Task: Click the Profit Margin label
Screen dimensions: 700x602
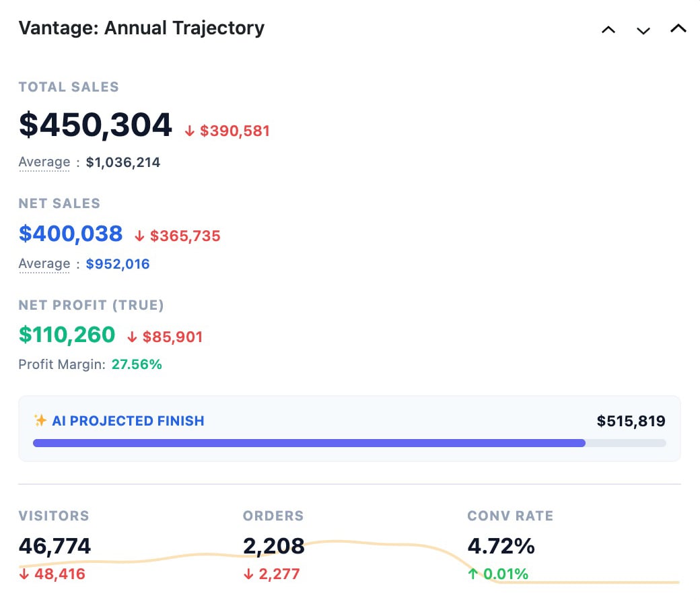Action: click(x=62, y=364)
